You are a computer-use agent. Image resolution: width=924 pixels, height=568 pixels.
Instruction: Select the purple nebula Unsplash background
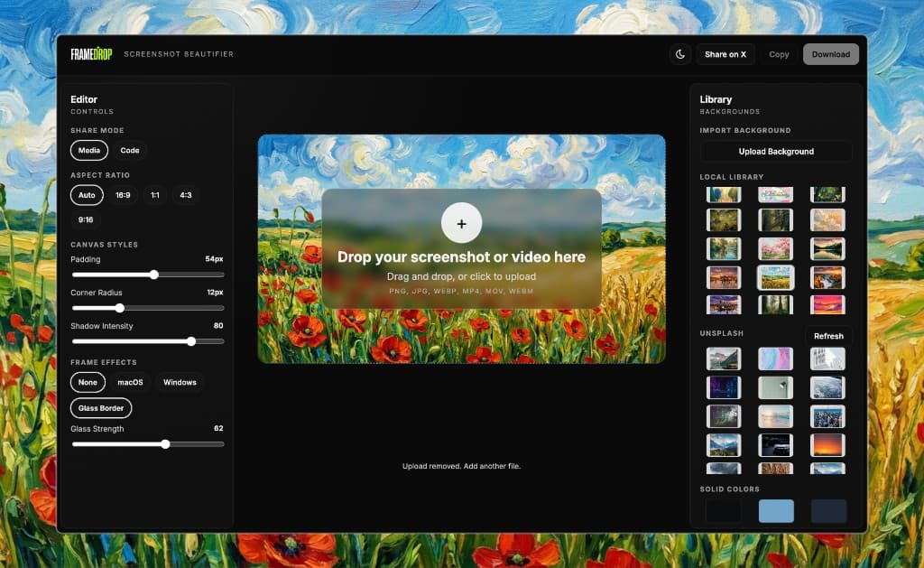[724, 387]
